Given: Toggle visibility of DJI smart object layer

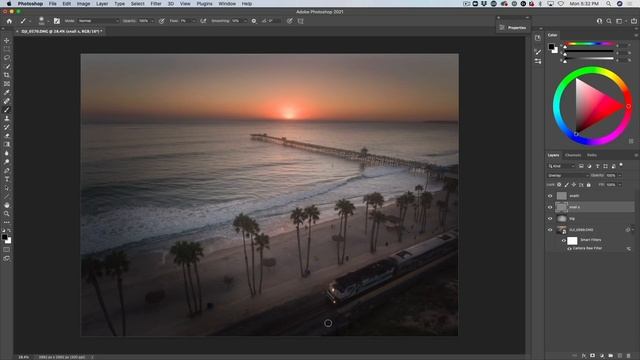Looking at the screenshot, I should [550, 230].
